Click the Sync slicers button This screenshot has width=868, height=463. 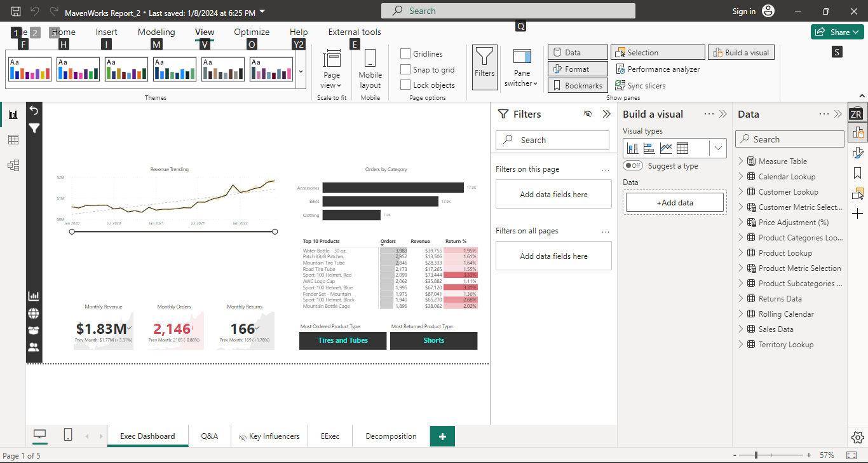point(641,85)
